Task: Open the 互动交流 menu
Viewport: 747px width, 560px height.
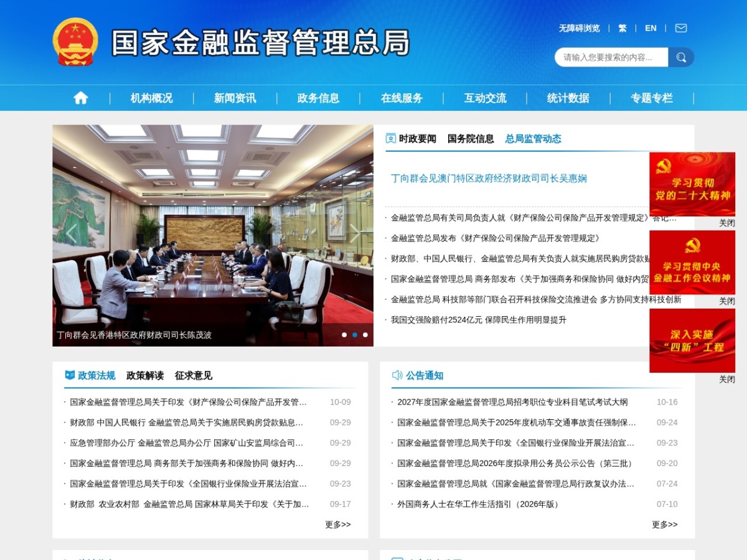Action: 485,98
